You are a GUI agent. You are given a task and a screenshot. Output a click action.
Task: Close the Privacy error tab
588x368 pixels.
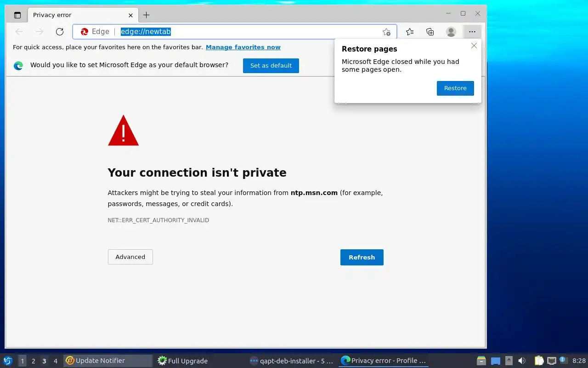130,15
